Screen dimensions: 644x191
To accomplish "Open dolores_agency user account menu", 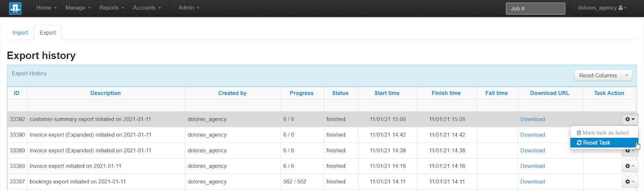I will pos(602,8).
